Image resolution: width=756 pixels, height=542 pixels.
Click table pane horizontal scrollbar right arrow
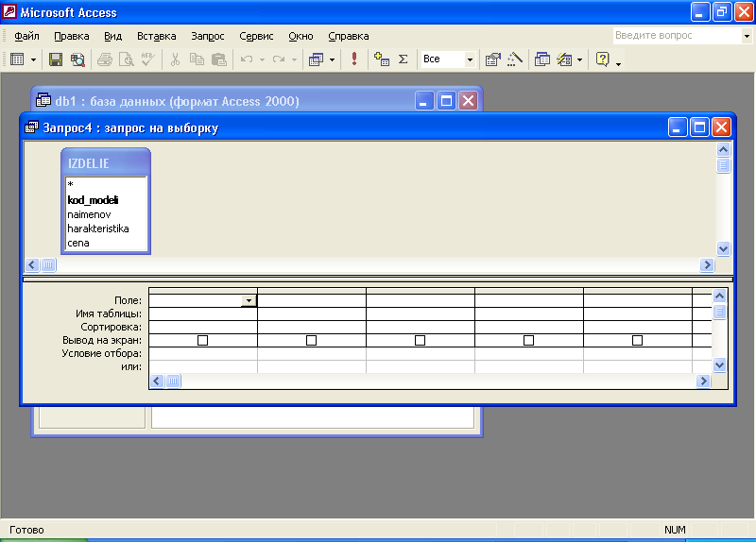point(707,265)
